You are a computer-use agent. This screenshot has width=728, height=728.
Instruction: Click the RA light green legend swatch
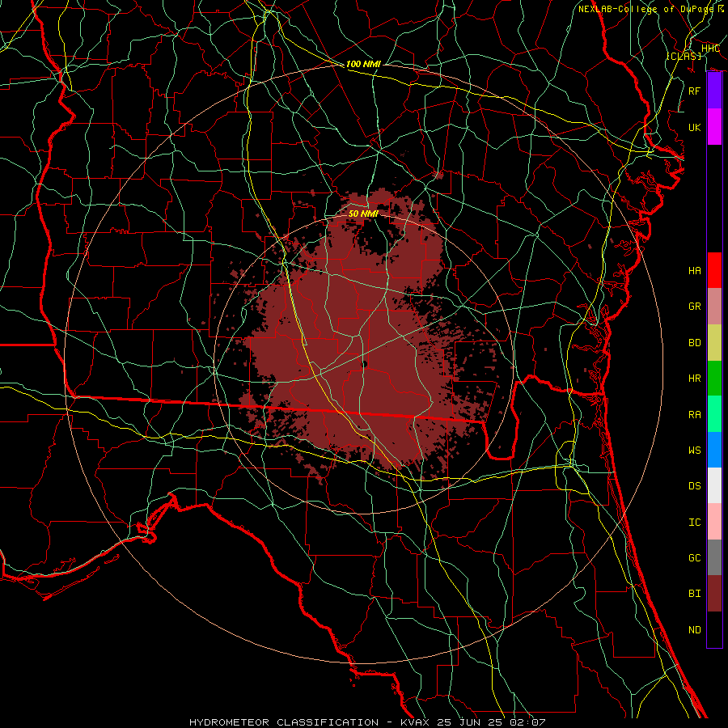(x=714, y=414)
